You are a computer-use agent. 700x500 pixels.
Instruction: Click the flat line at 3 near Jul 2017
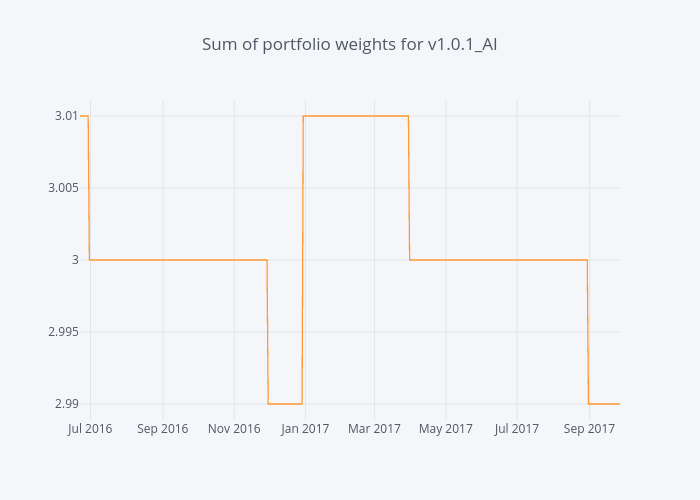[x=516, y=260]
